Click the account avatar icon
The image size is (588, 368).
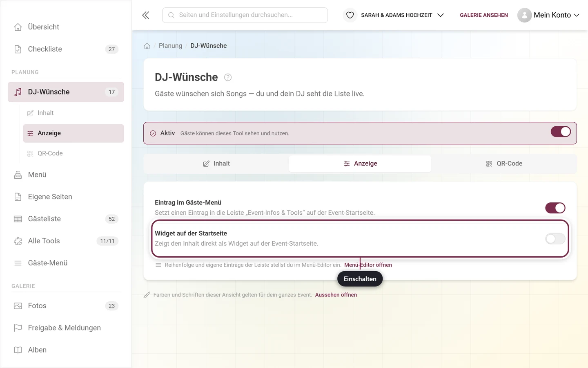tap(524, 15)
